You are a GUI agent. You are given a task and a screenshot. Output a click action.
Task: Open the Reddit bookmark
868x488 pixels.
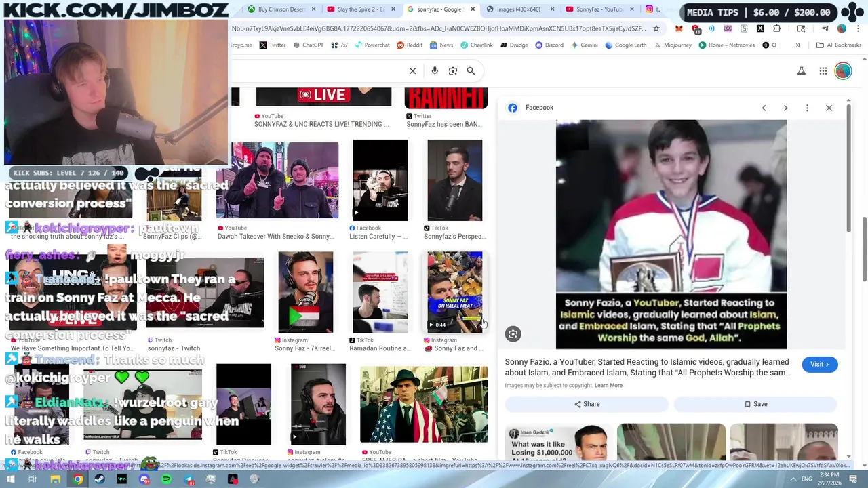pos(410,45)
